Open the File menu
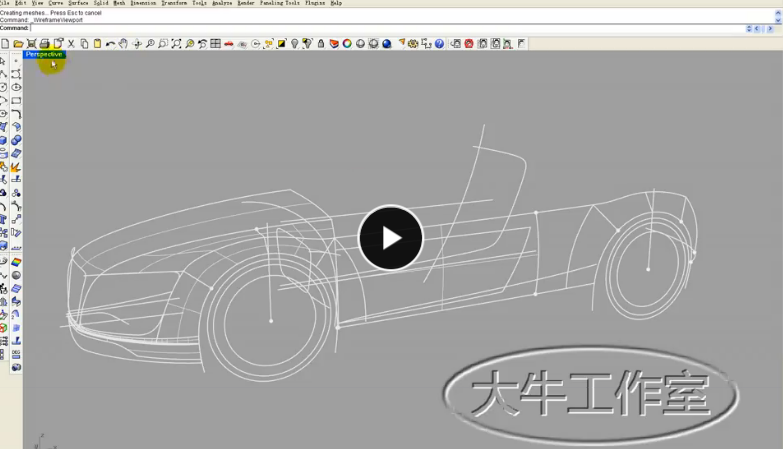The width and height of the screenshot is (783, 472). (x=4, y=3)
